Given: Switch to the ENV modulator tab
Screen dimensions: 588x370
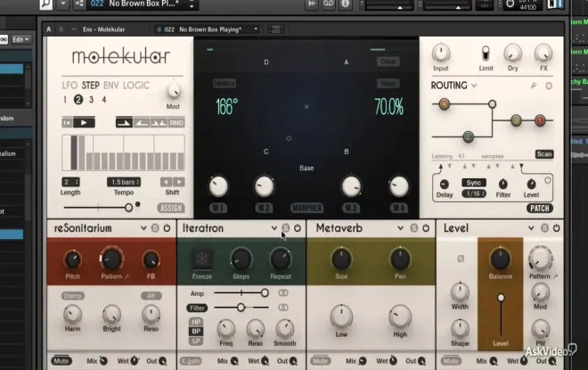Looking at the screenshot, I should pyautogui.click(x=111, y=86).
